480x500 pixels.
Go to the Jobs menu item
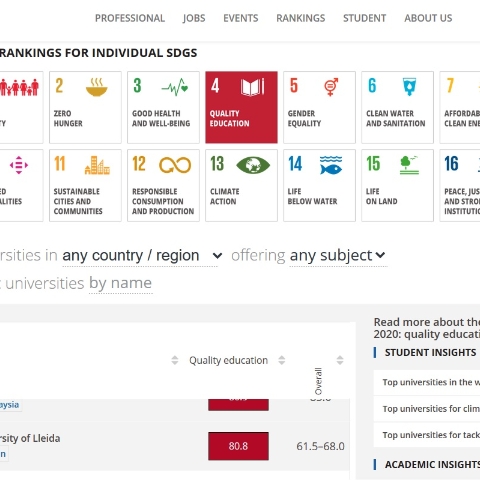point(194,18)
